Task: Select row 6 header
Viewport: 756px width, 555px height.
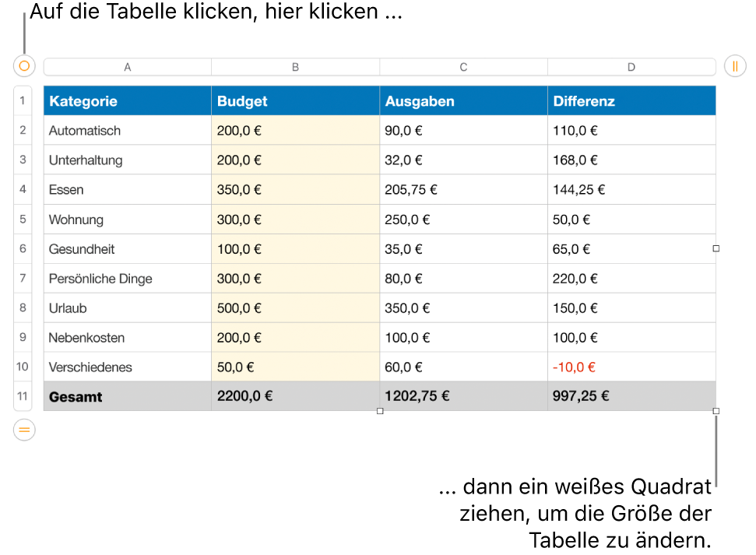Action: coord(23,249)
